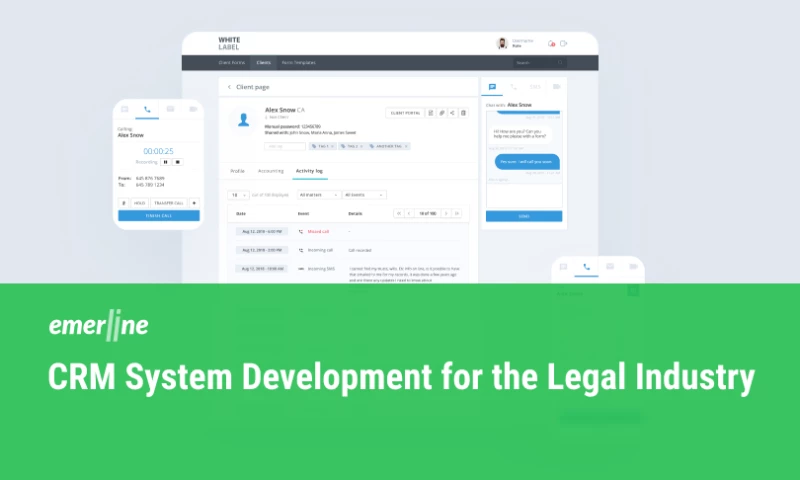Image resolution: width=800 pixels, height=480 pixels.
Task: Click the trash delete icon on client card
Action: [463, 113]
